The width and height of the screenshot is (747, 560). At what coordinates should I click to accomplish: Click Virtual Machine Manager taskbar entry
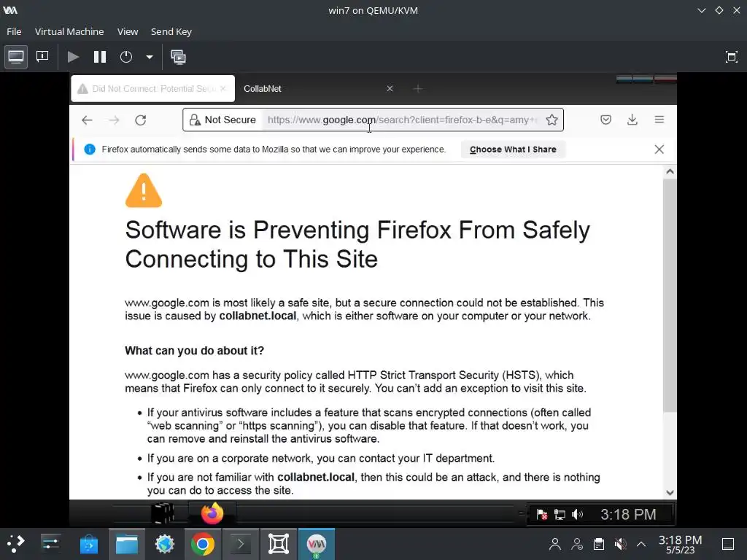tap(317, 544)
